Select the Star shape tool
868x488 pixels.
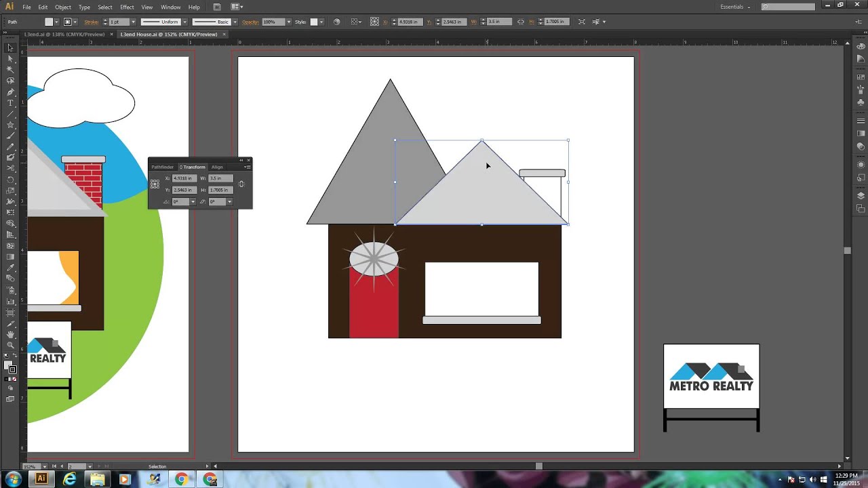point(10,125)
